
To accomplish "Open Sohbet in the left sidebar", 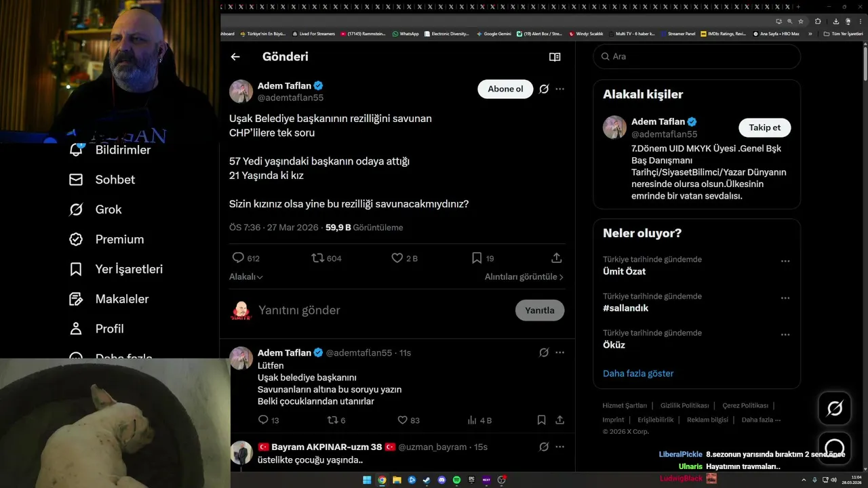I will [x=102, y=180].
